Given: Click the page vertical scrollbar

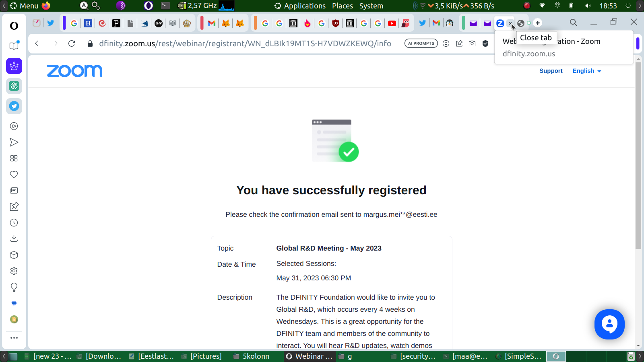Looking at the screenshot, I should (638, 155).
